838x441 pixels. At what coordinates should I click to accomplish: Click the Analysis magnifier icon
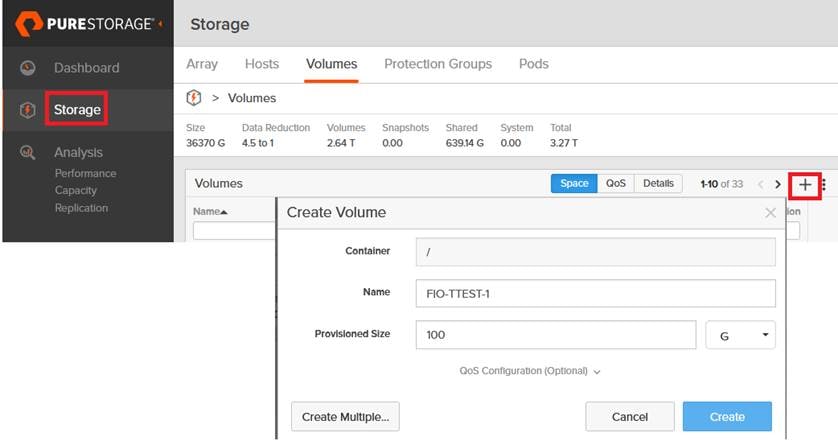coord(28,152)
